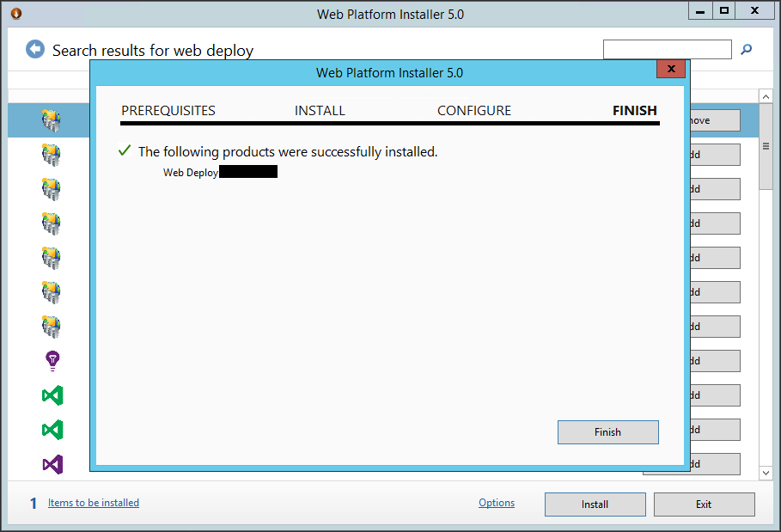Click 'Search results for web deploy' heading

coord(153,51)
